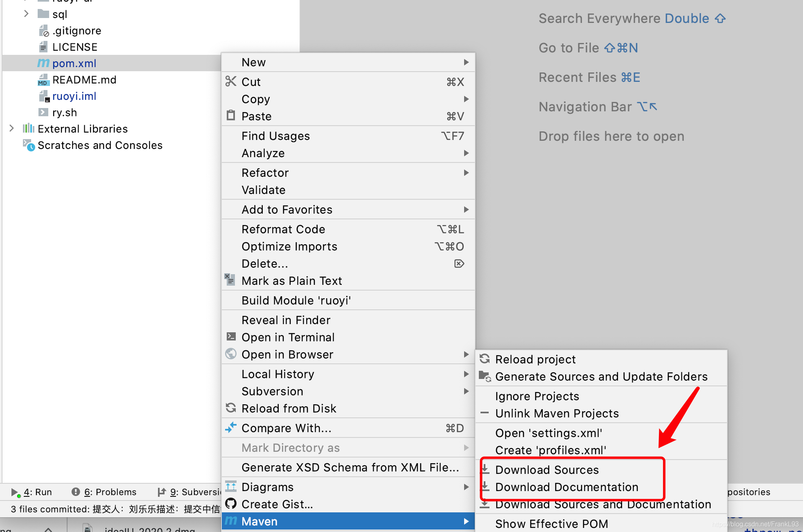Click the Scratches and Consoles icon
Viewport: 803px width, 532px height.
[x=29, y=145]
